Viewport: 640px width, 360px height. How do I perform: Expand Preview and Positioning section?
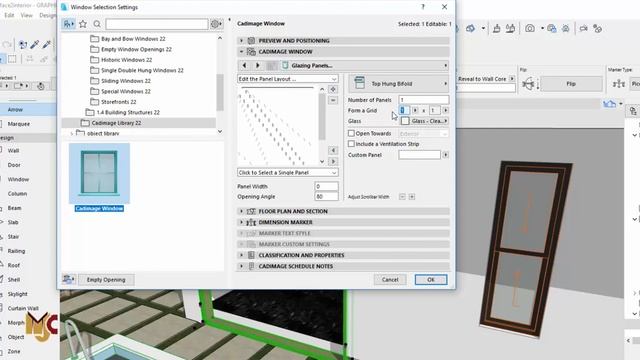(241, 41)
